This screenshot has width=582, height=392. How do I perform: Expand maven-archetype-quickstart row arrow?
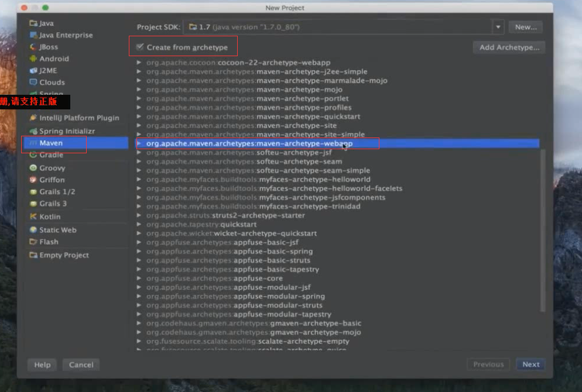coord(139,116)
